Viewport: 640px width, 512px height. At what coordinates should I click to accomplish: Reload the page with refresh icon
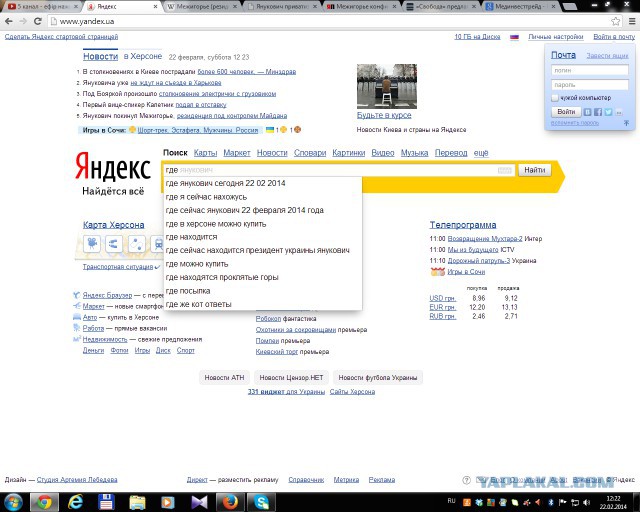coord(38,21)
